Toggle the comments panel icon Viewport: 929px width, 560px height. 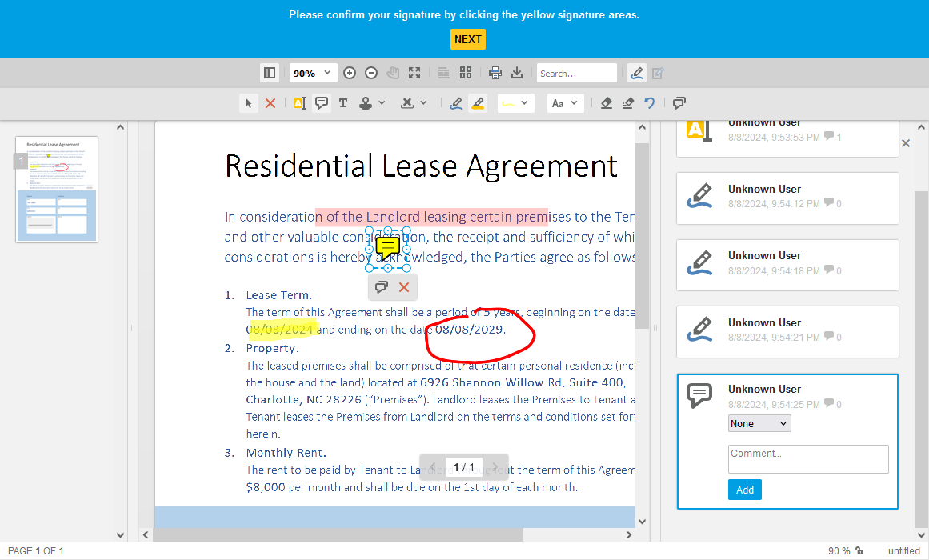coord(679,103)
